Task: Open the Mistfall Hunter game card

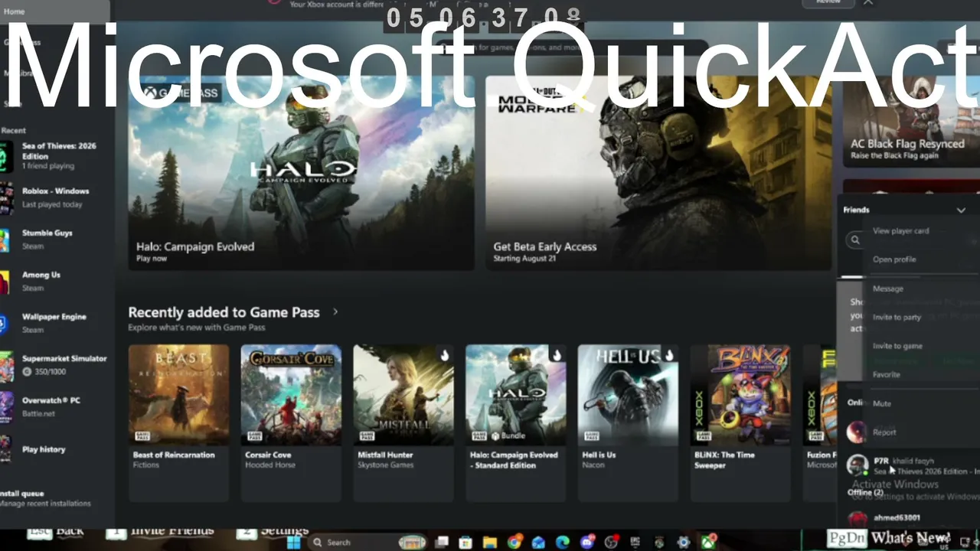Action: click(x=403, y=422)
